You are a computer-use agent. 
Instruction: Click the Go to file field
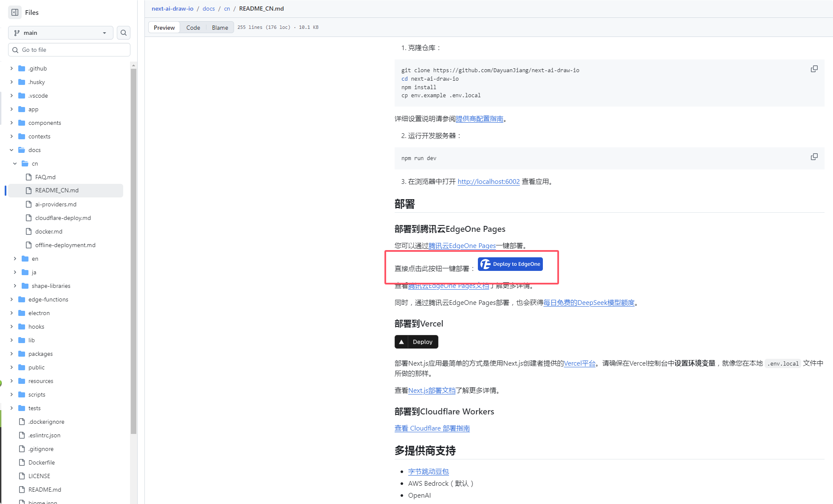pos(69,50)
